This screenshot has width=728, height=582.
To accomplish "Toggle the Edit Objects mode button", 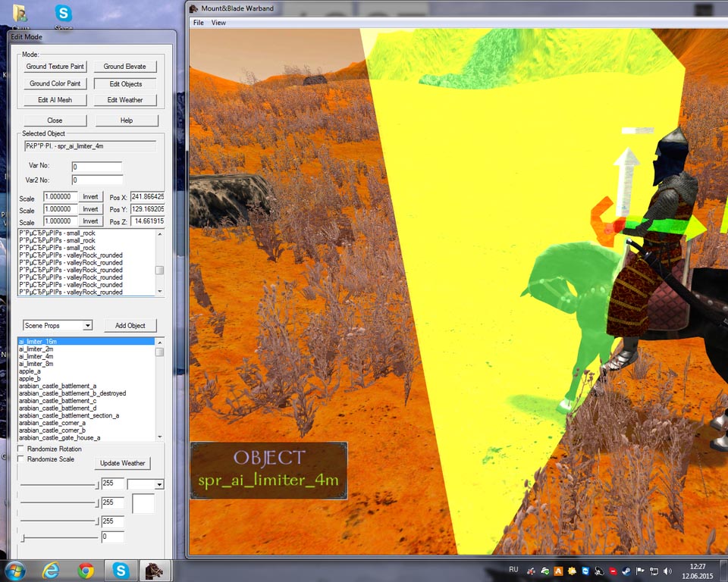I will click(125, 83).
